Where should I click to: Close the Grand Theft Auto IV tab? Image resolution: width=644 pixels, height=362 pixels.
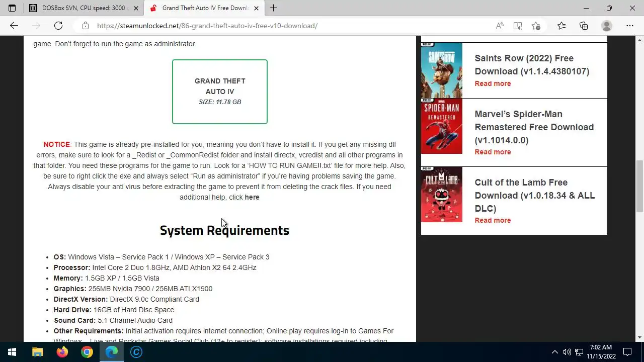[x=256, y=8]
